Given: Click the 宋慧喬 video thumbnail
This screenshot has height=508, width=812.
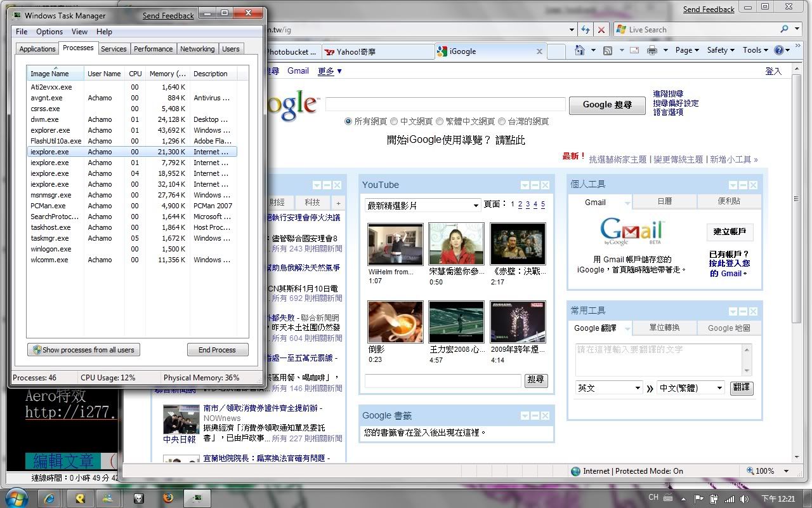Looking at the screenshot, I should pyautogui.click(x=456, y=244).
